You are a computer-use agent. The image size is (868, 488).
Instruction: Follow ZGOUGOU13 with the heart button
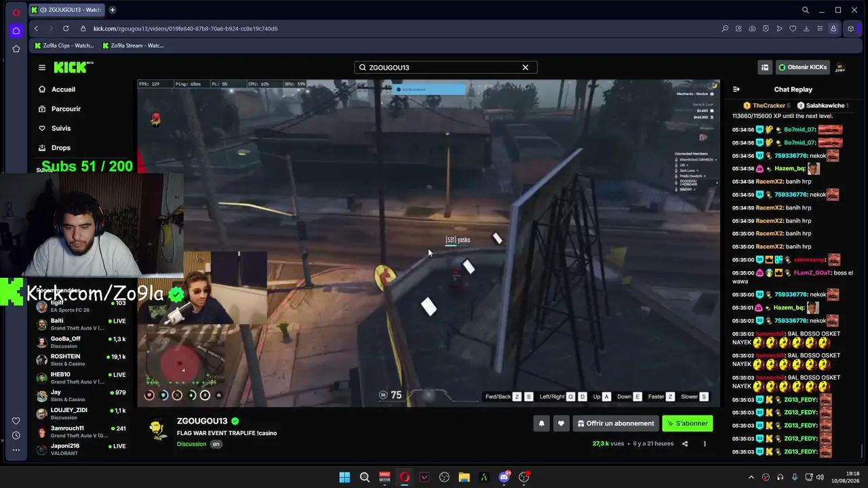[561, 424]
